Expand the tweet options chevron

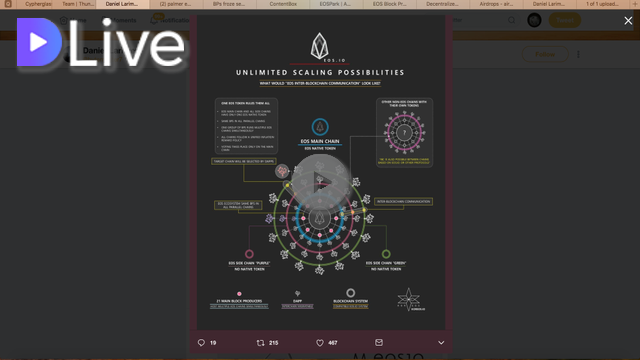point(441,343)
